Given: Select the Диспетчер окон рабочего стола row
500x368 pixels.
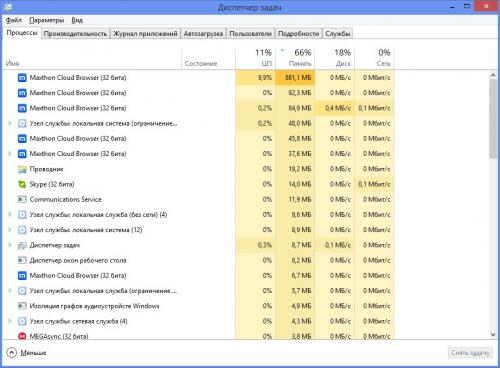Looking at the screenshot, I should tap(198, 261).
